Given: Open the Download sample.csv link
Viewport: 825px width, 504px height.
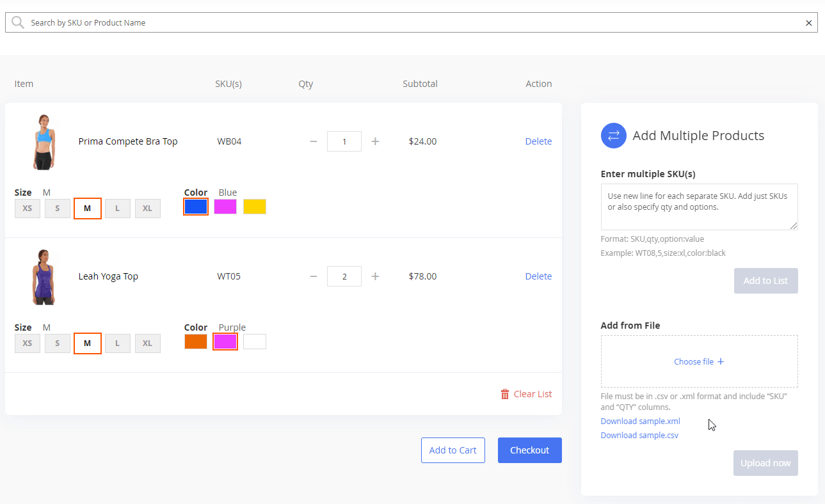Looking at the screenshot, I should (639, 436).
